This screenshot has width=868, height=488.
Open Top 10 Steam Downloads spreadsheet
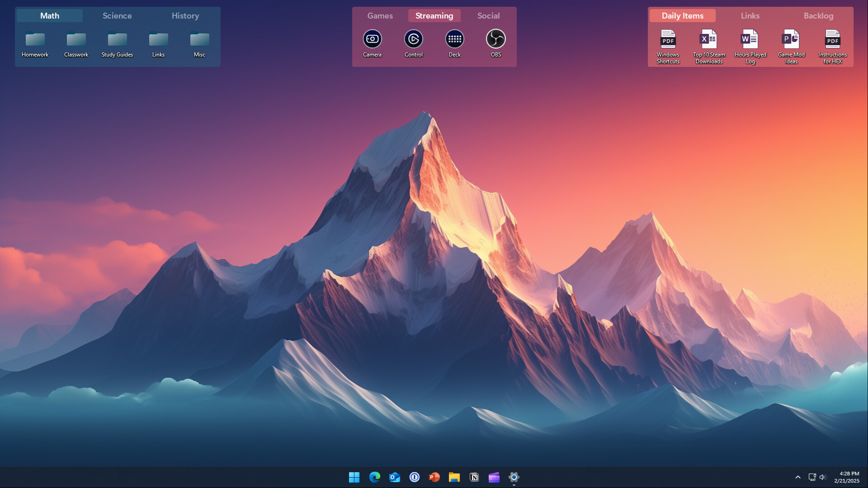708,40
